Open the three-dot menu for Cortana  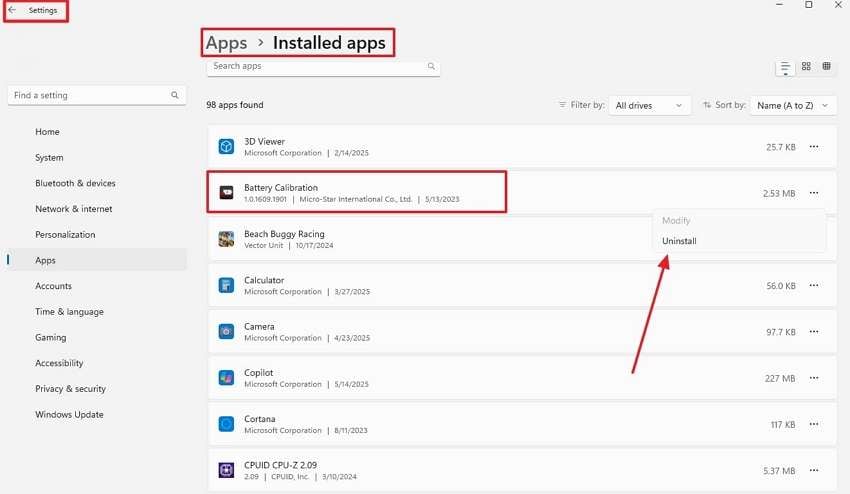[x=814, y=424]
